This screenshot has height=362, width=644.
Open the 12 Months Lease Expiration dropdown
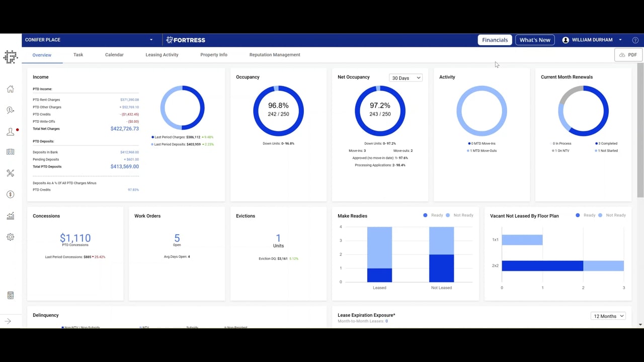click(x=608, y=316)
